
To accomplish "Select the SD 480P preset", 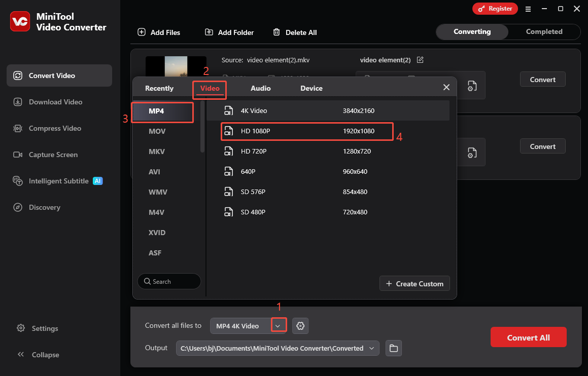I will (x=328, y=212).
